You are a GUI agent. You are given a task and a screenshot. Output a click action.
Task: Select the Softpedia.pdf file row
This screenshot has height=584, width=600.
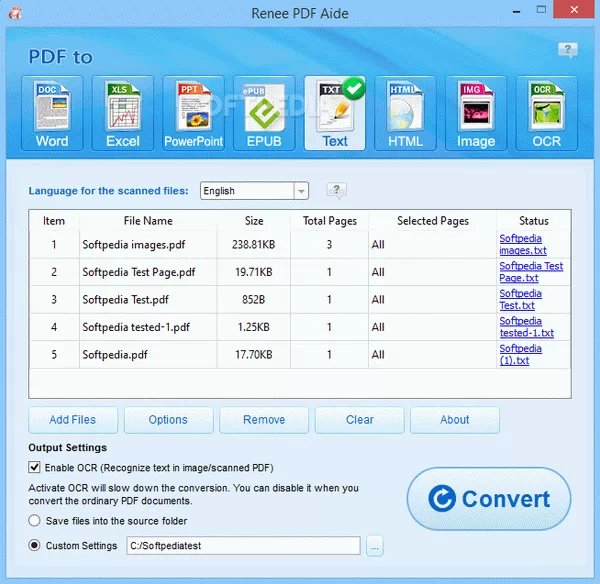coord(300,355)
